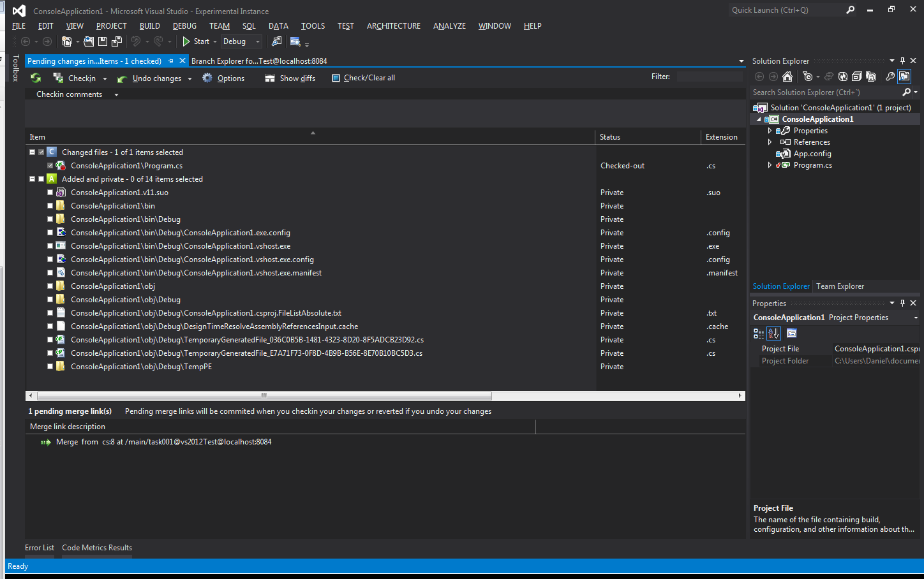Expand the Program.cs node in Solution Explorer

[x=770, y=165]
